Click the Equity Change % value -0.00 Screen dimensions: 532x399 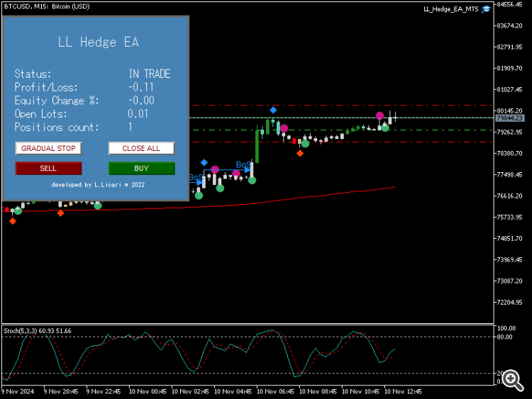click(x=141, y=101)
